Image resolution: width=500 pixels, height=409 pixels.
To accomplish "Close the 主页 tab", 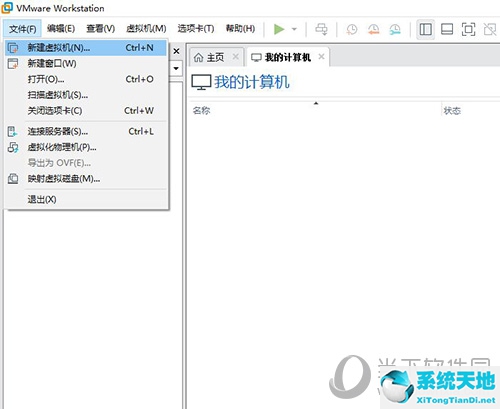I will [236, 57].
